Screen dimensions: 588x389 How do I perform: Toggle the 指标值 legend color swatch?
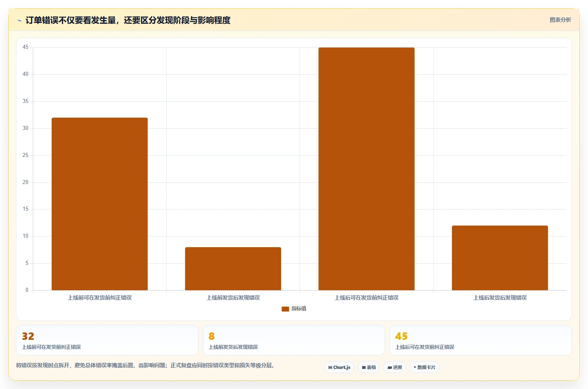point(285,309)
